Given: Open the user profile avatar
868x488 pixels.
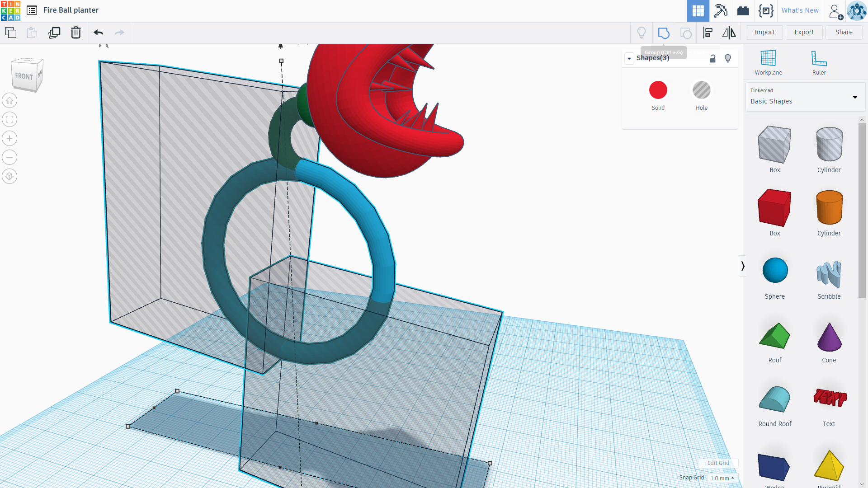Looking at the screenshot, I should tap(857, 11).
